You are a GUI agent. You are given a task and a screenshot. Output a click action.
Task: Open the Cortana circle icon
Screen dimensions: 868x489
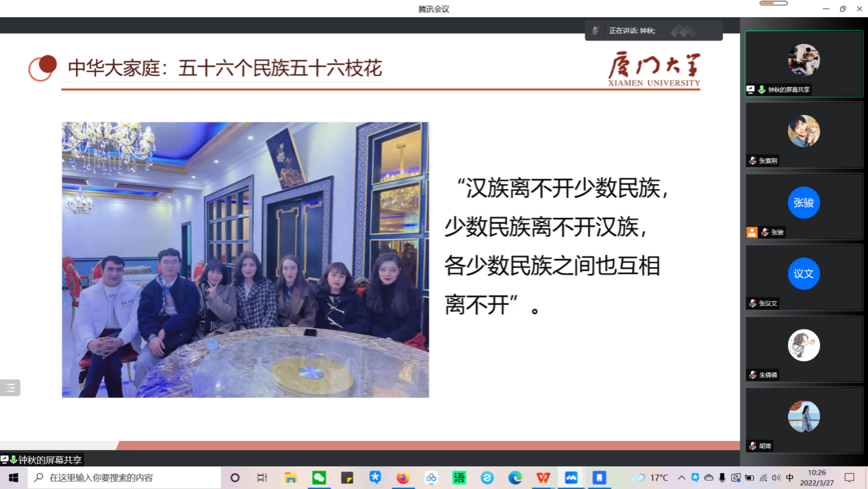(235, 477)
